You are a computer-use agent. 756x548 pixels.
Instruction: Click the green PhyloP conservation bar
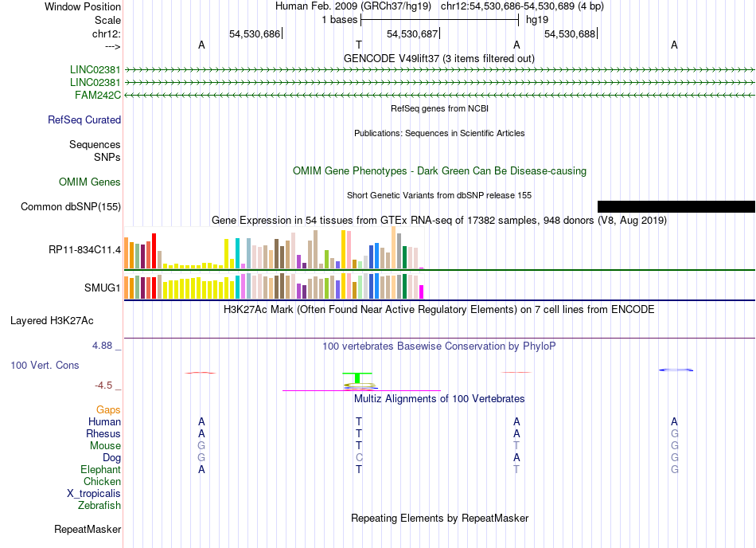tap(357, 378)
